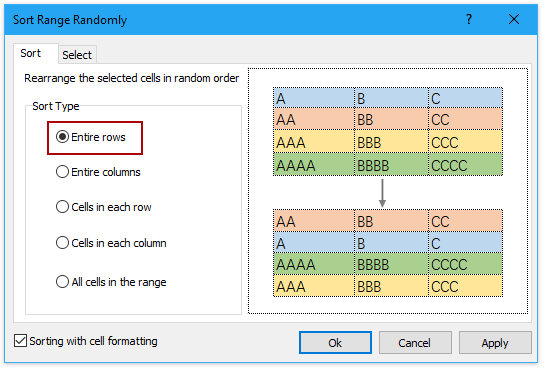
Task: Click the Sort Range Randomly title text
Action: [x=70, y=20]
